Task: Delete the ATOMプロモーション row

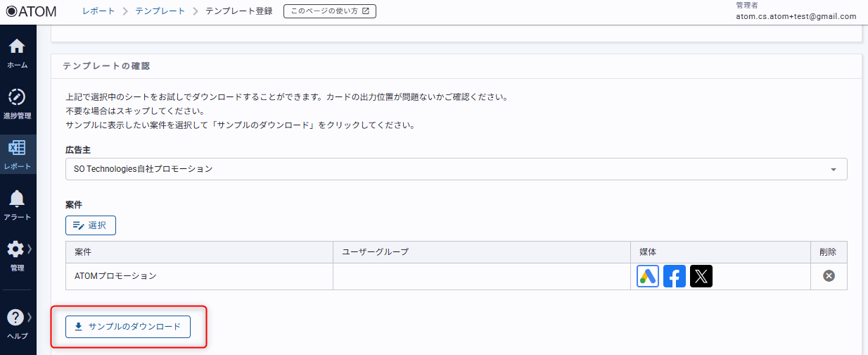Action: tap(829, 276)
